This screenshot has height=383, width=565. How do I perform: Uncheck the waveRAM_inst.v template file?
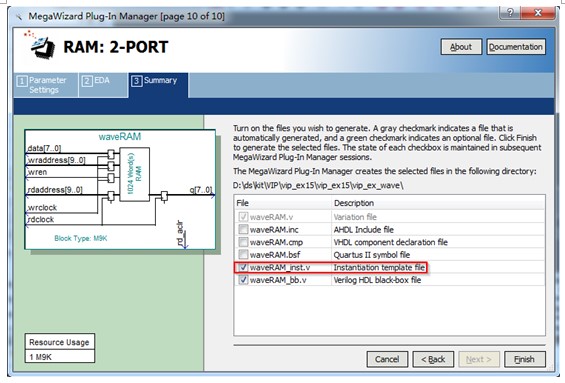(x=244, y=267)
